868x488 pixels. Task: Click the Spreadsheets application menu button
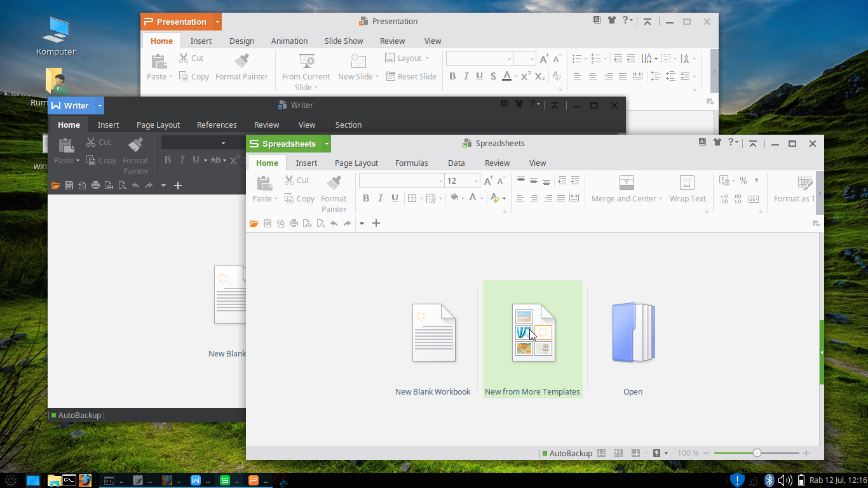pos(284,144)
